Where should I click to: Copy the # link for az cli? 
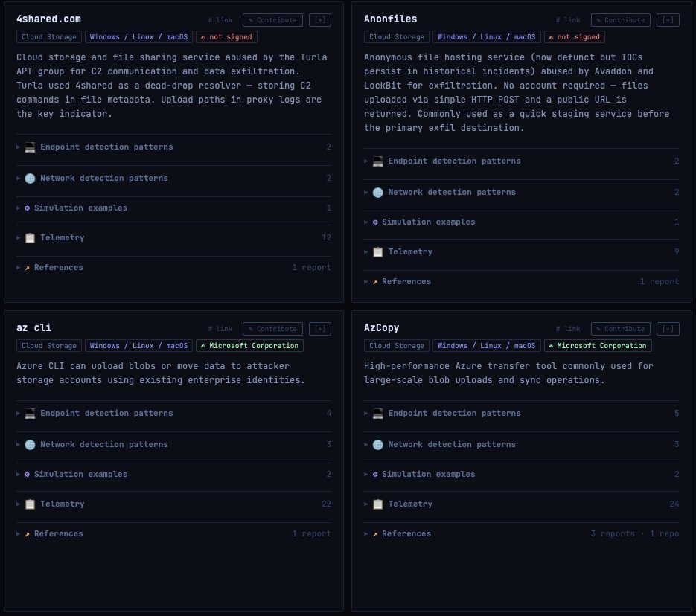point(220,329)
